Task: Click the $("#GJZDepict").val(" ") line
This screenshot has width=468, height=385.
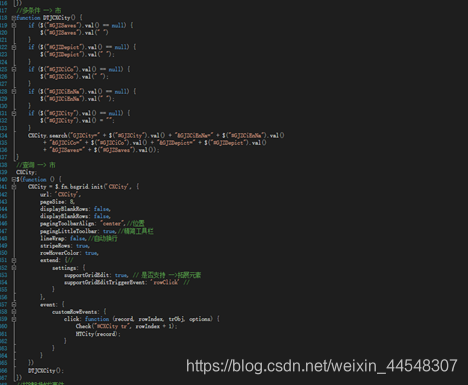Action: tap(77, 54)
